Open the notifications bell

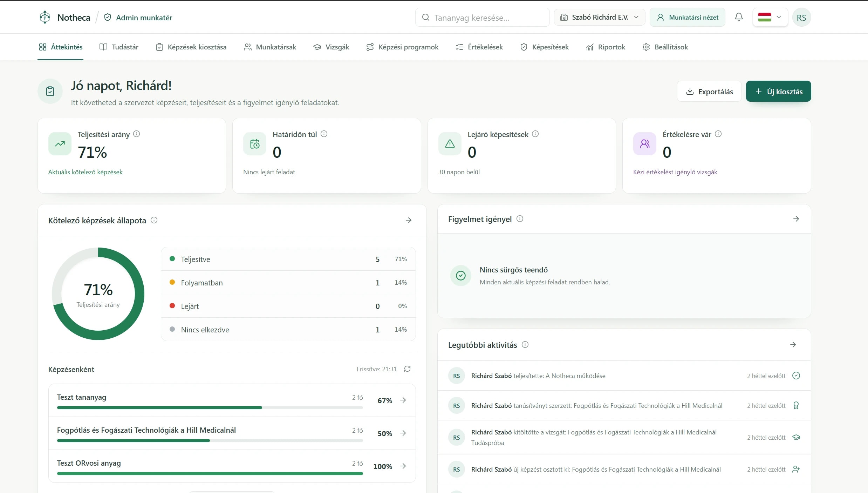(x=739, y=17)
